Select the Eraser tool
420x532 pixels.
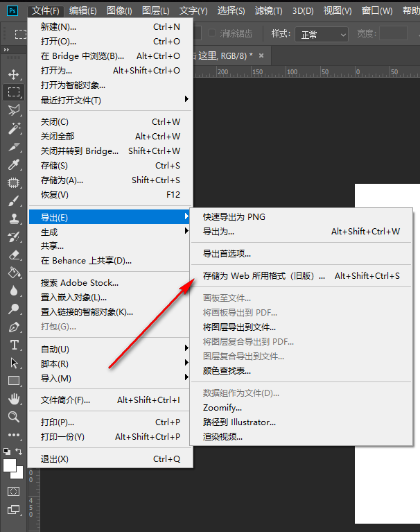click(x=14, y=255)
